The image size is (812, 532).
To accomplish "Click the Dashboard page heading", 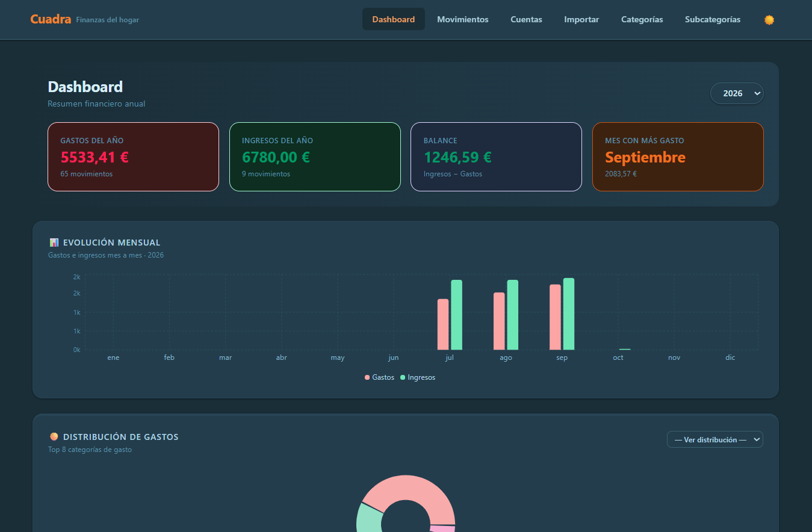I will click(85, 87).
